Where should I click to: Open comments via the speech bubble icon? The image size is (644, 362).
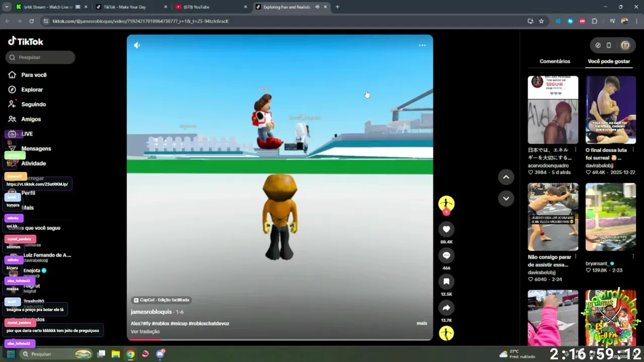[x=446, y=255]
